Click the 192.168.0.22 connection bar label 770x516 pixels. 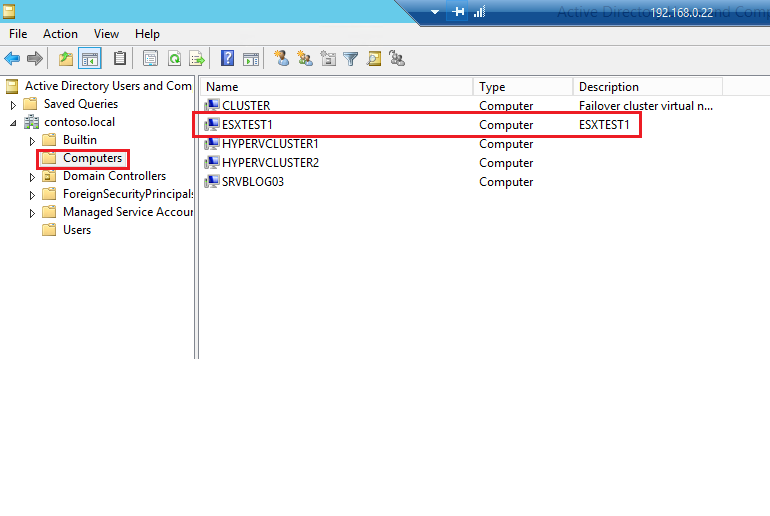click(682, 13)
